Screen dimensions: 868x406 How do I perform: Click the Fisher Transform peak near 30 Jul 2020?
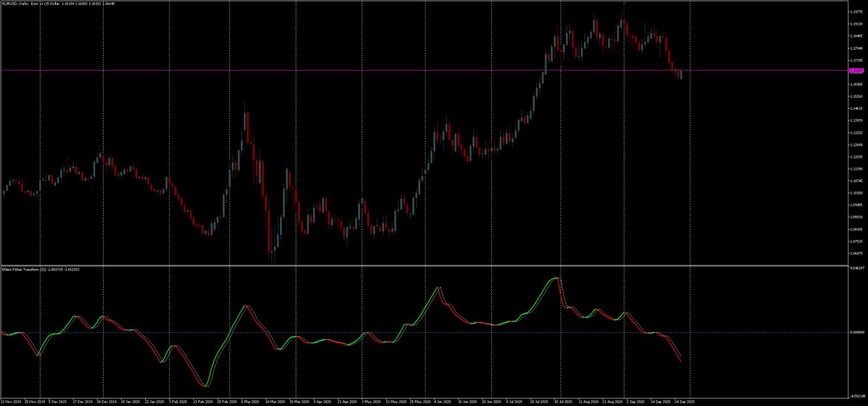point(556,277)
